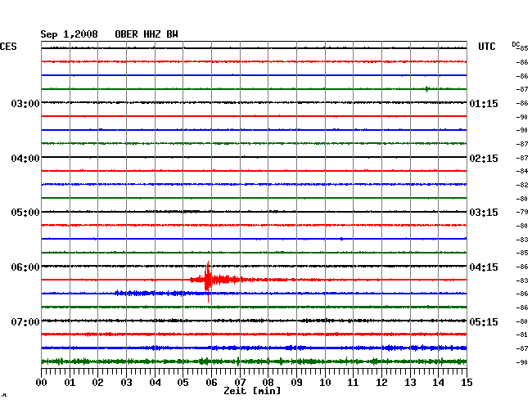532x404 pixels.
Task: Click the "03:00" local time label
Action: pos(25,103)
